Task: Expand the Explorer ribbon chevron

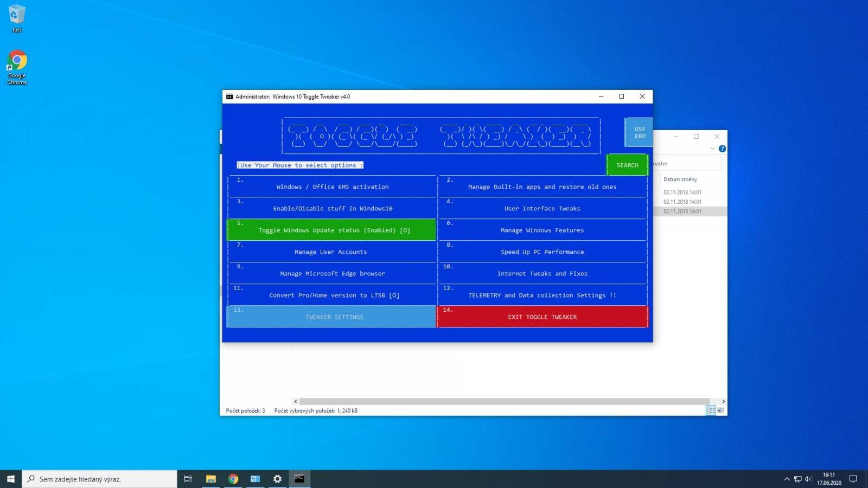Action: tap(712, 149)
